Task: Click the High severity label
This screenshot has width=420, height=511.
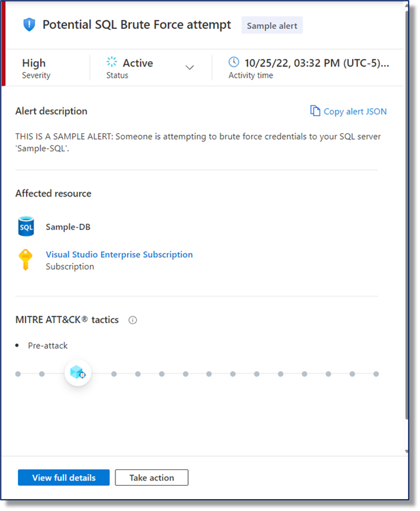Action: point(34,63)
